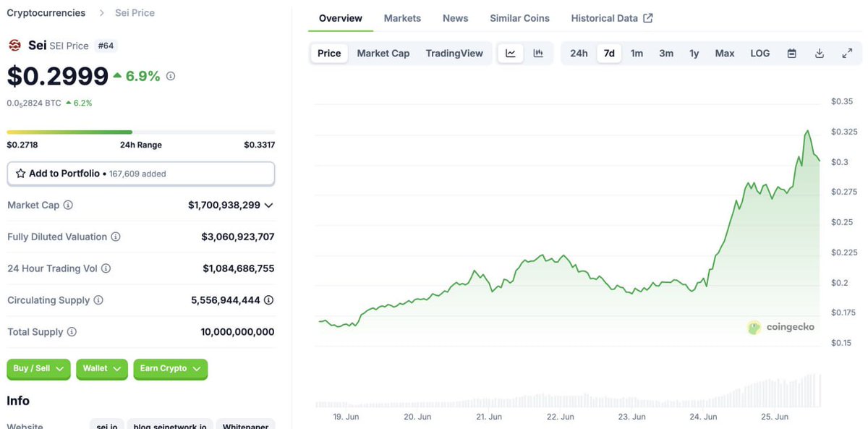Open the Circulating Supply label info icon
Viewport: 868px width, 429px height.
pyautogui.click(x=98, y=300)
